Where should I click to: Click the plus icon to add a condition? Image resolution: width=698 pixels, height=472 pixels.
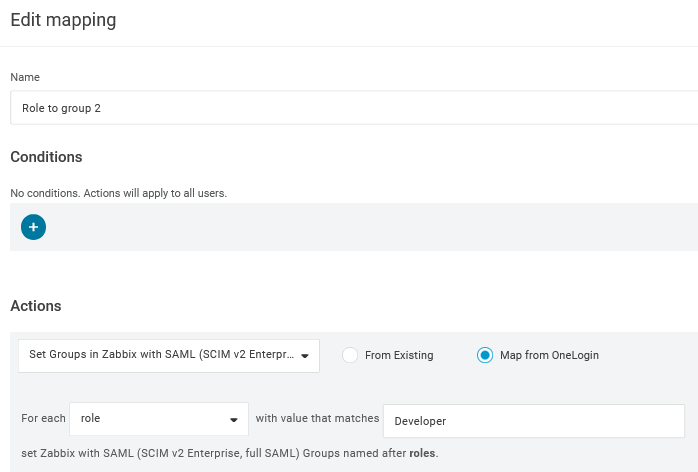(33, 227)
